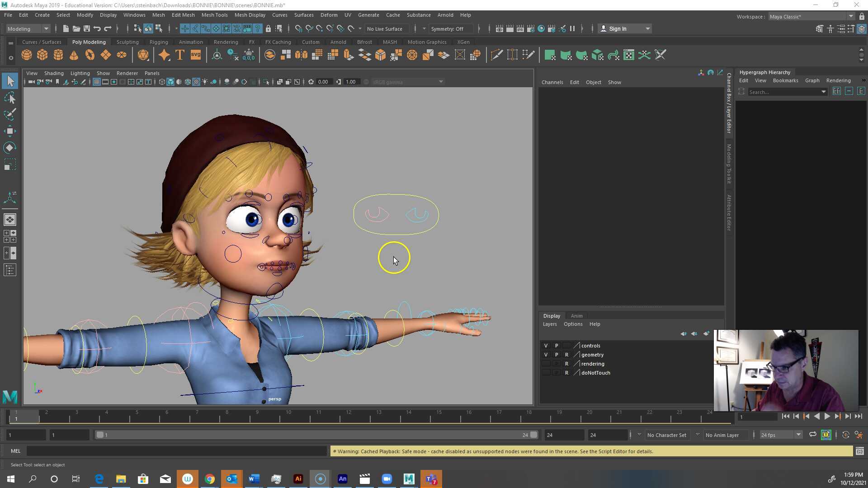Hide visibility of the controls layer

[545, 345]
